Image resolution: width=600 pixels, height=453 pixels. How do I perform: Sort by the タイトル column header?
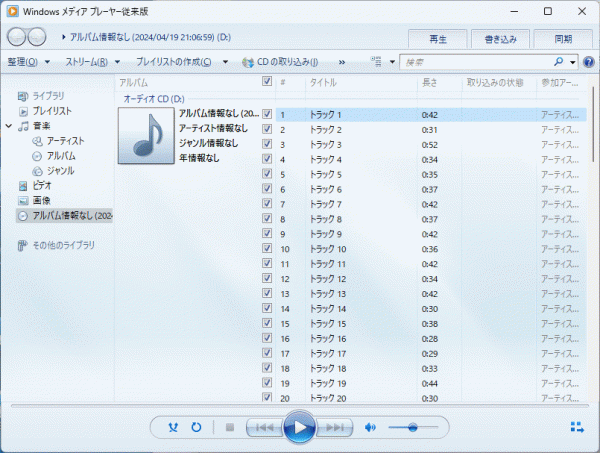point(361,83)
